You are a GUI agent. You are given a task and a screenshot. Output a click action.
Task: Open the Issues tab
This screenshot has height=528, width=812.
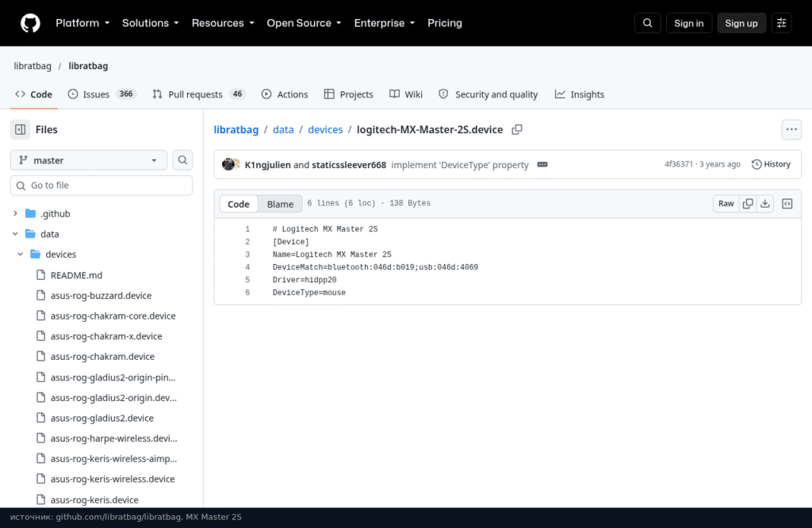(101, 94)
